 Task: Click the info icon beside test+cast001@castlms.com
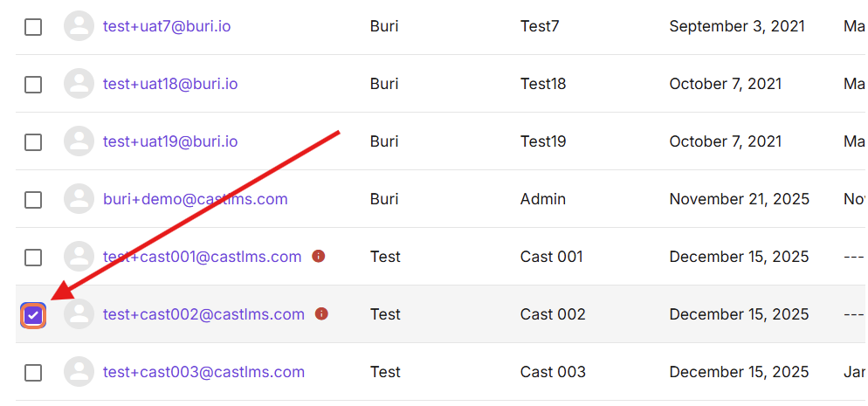[x=319, y=256]
